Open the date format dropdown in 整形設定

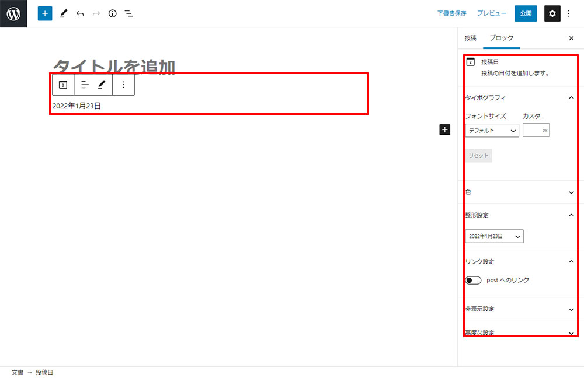[494, 236]
